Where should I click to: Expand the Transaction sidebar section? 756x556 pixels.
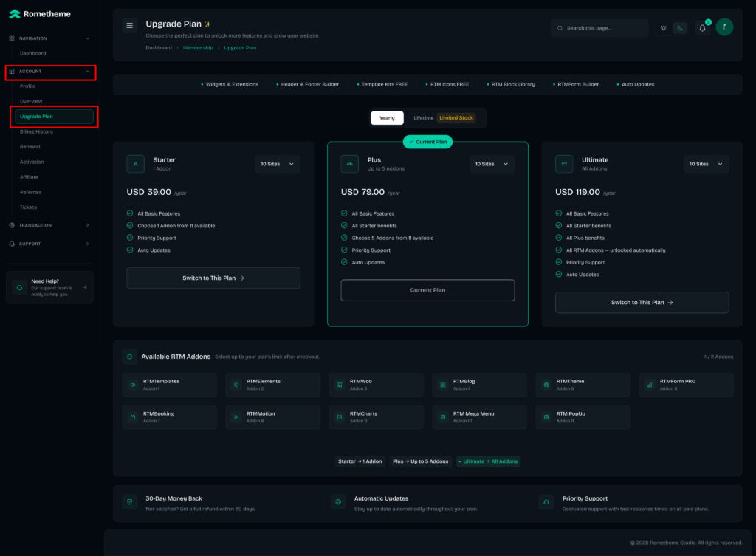pos(49,225)
